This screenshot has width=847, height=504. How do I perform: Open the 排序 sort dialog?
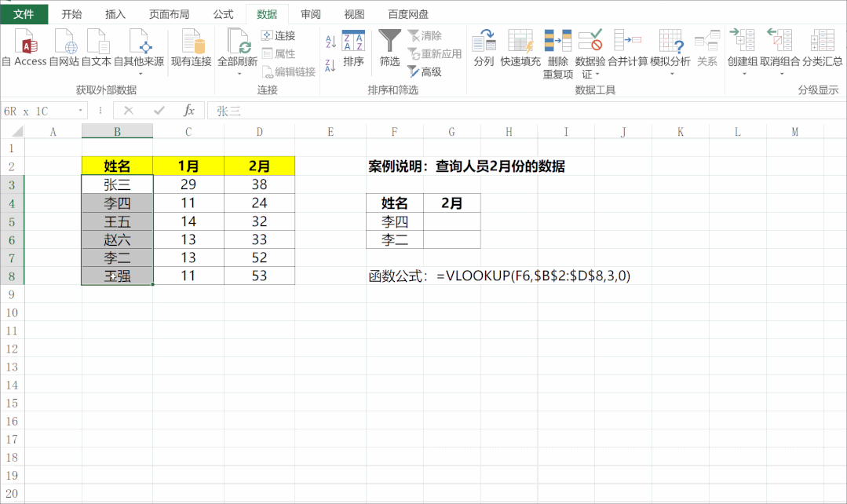[353, 48]
